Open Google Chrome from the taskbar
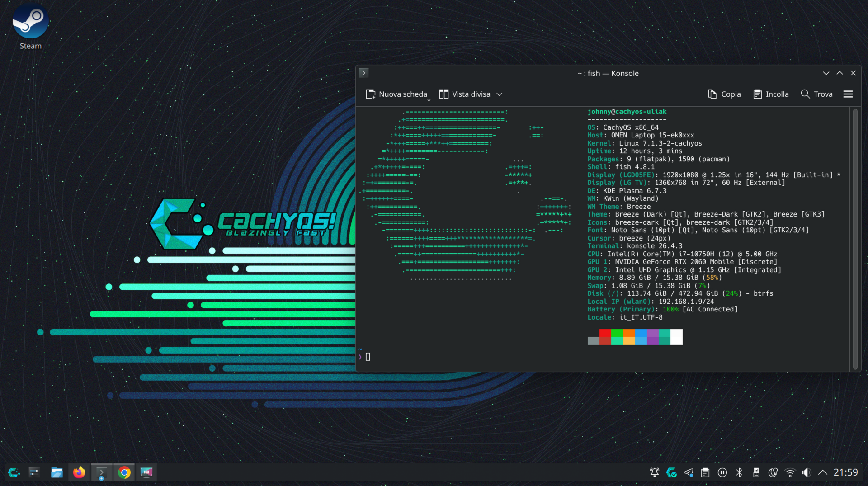Viewport: 868px width, 486px height. [x=124, y=472]
